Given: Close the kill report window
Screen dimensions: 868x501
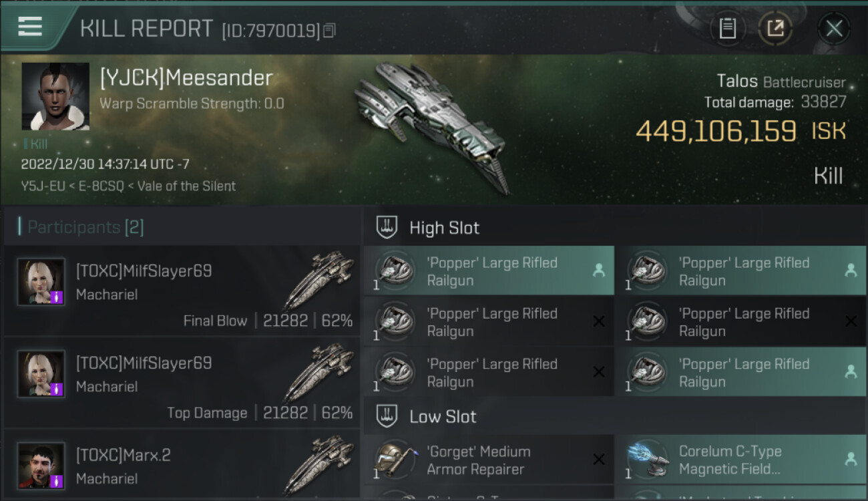Looking at the screenshot, I should click(x=834, y=29).
